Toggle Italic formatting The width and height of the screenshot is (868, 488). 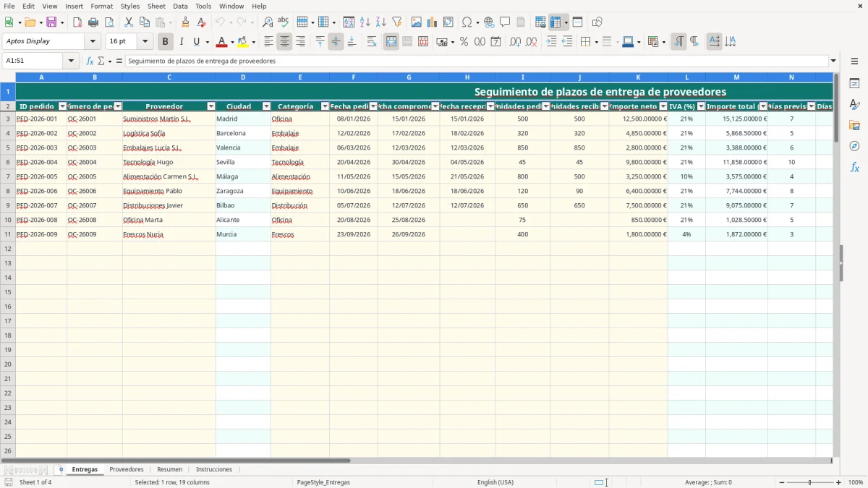(x=181, y=42)
